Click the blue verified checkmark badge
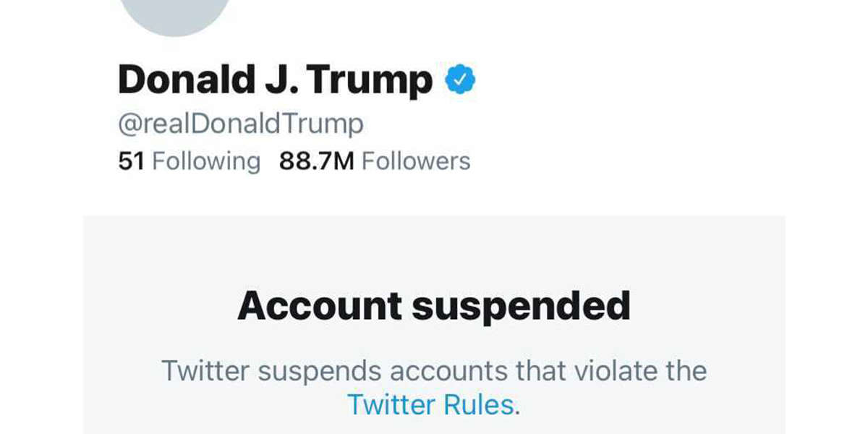868x434 pixels. [460, 79]
